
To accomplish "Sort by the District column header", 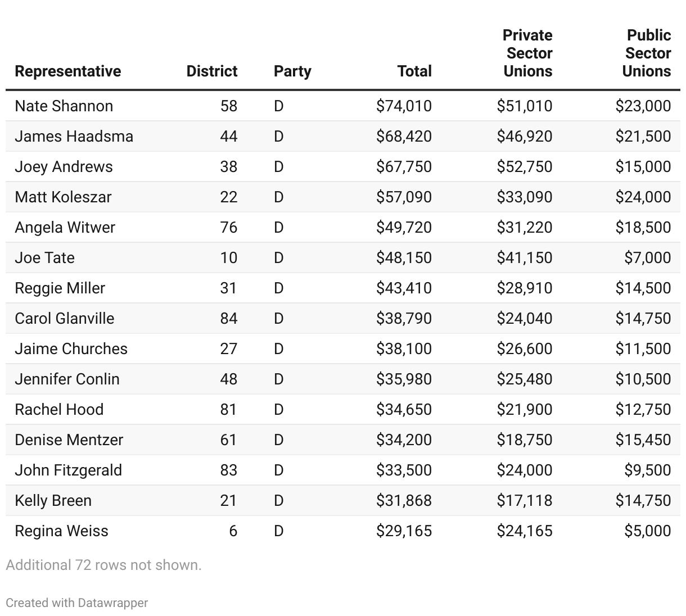I will coord(211,71).
